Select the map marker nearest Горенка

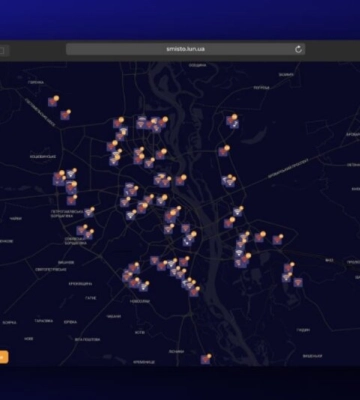pos(53,102)
